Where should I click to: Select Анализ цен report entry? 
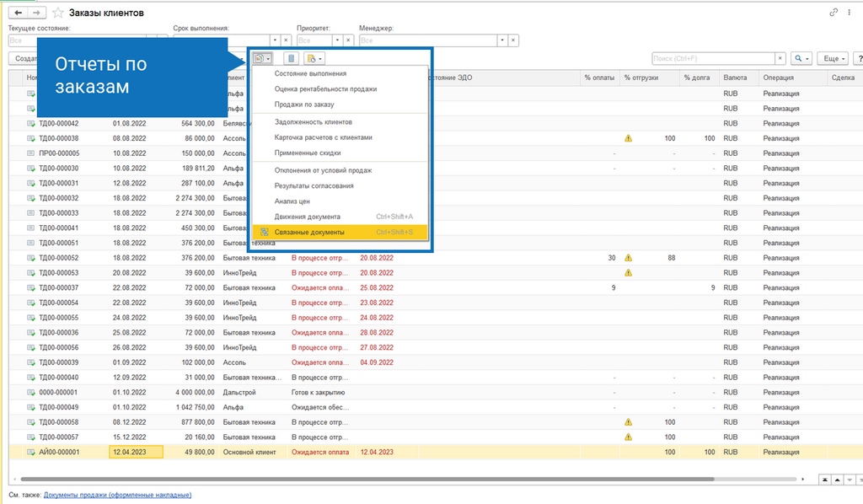[x=292, y=201]
